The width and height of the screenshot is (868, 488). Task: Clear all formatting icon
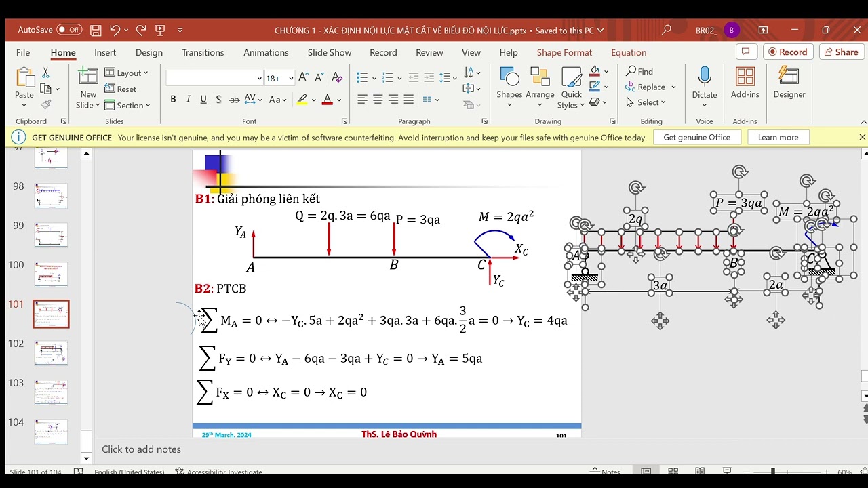[336, 77]
